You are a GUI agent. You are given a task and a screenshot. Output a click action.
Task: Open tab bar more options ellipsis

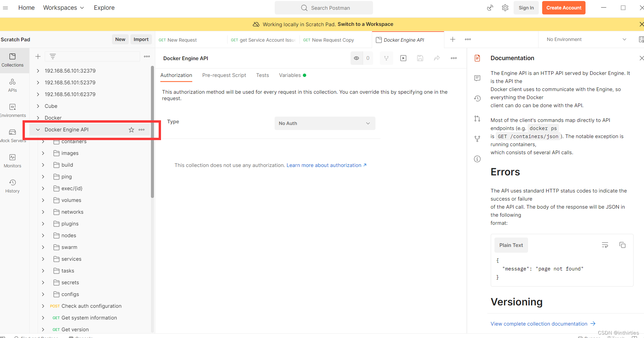click(468, 39)
